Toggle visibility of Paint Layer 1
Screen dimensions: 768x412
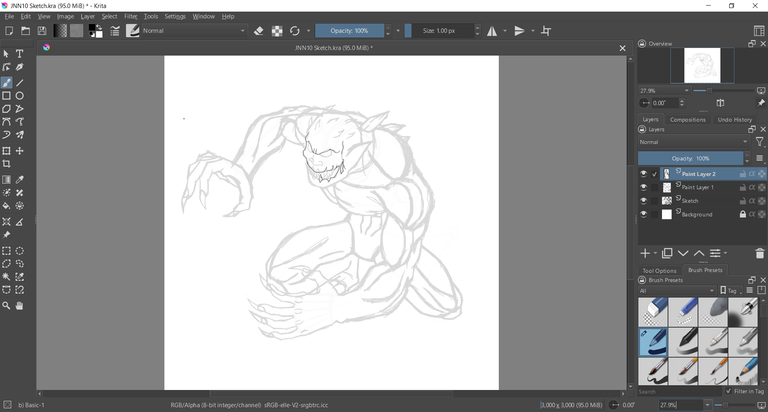(x=644, y=187)
